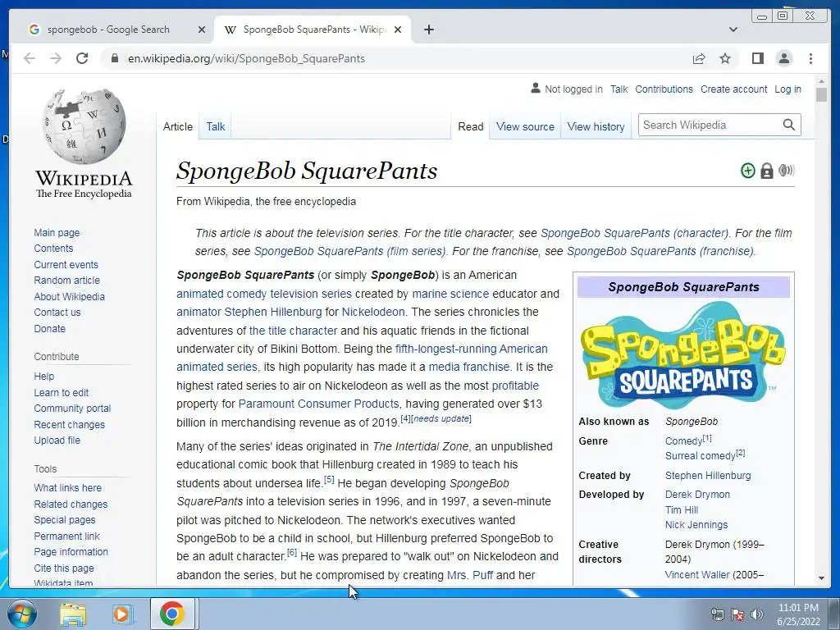
Task: Click the page protection padlock icon
Action: pos(767,171)
